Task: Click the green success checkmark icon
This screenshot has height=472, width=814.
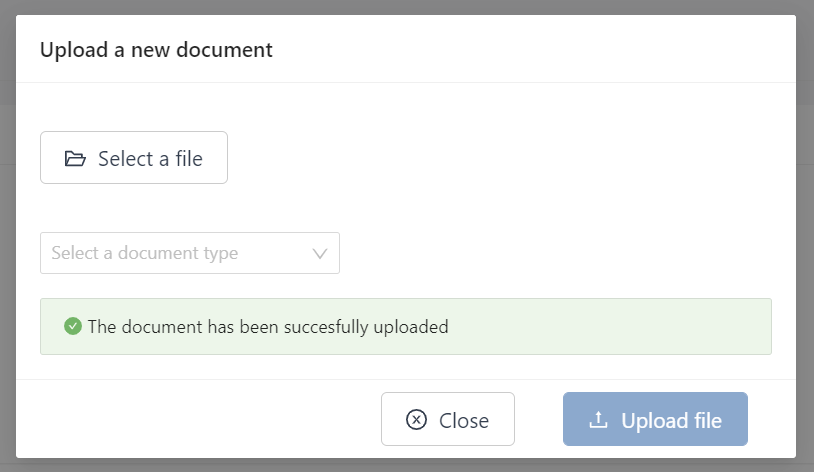Action: coord(72,326)
